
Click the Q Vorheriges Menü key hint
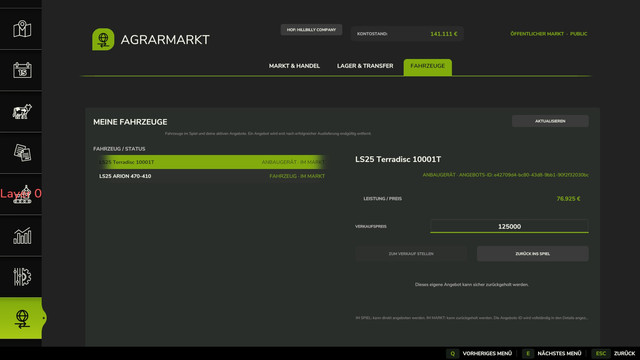[479, 353]
